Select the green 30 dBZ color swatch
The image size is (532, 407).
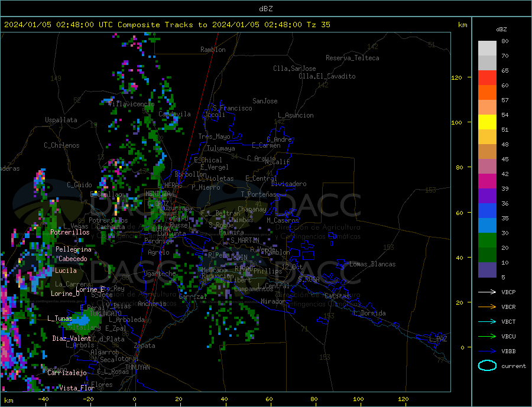(487, 240)
